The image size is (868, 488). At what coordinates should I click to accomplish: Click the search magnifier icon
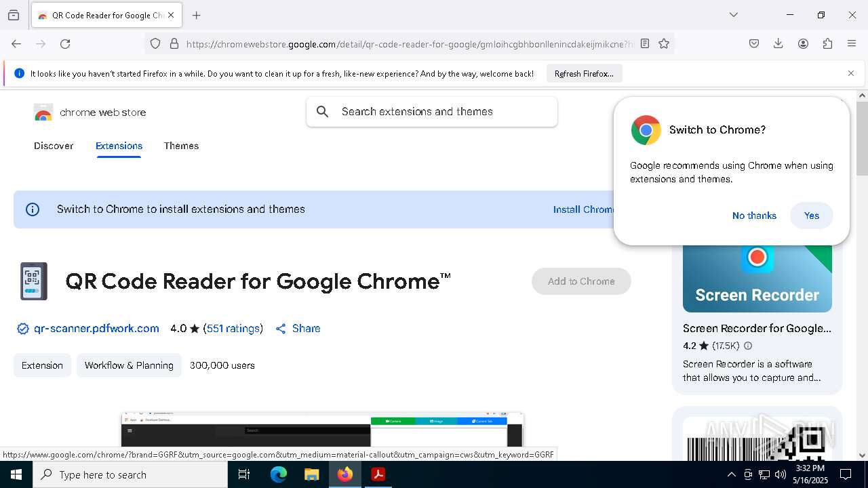click(323, 112)
